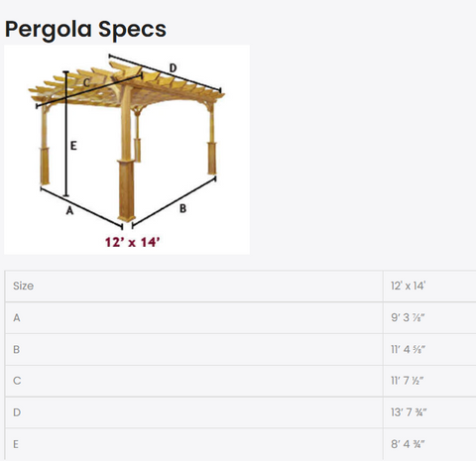Click row E label in the specs table
The height and width of the screenshot is (461, 476).
pyautogui.click(x=16, y=444)
